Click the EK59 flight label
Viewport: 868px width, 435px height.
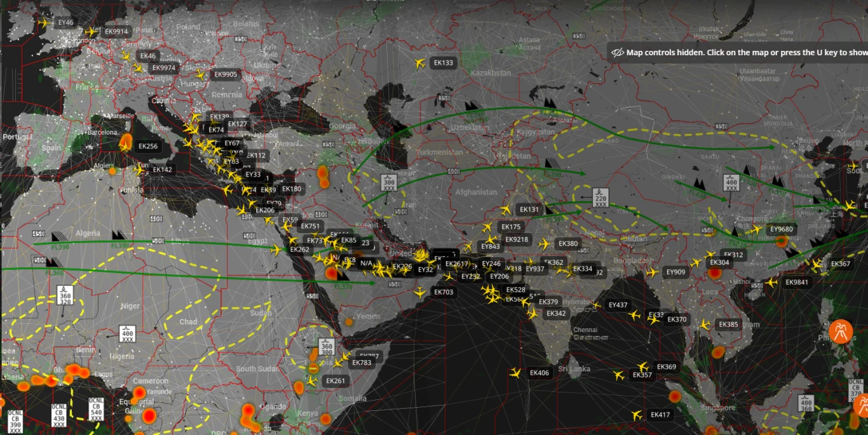(x=290, y=220)
